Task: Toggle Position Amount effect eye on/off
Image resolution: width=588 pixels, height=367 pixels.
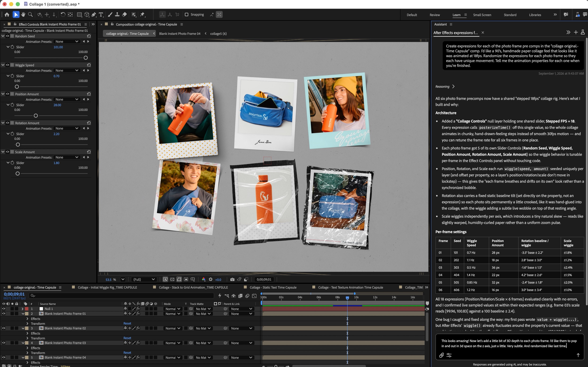Action: [8, 94]
